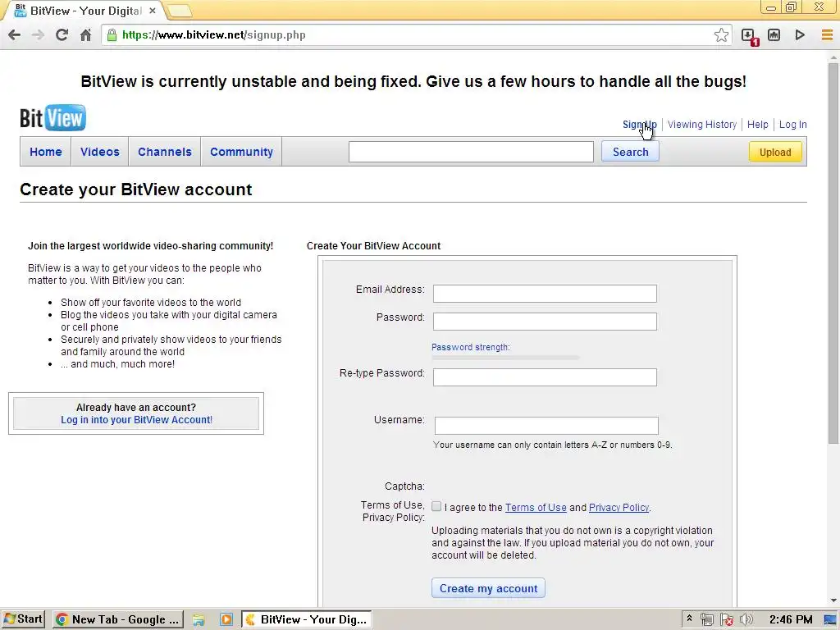This screenshot has width=840, height=630.
Task: Bookmark page with the star icon
Action: click(721, 34)
